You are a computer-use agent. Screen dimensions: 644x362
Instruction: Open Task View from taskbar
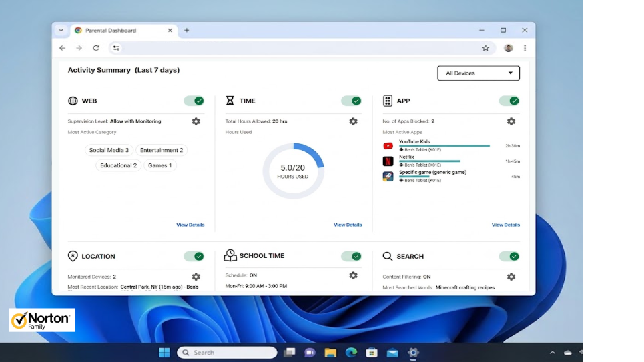click(x=289, y=353)
